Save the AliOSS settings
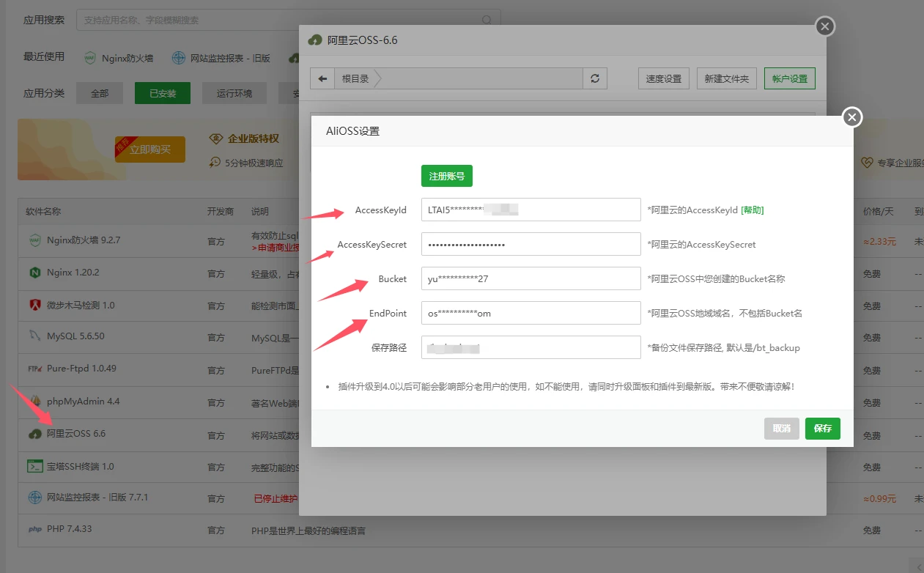 click(x=822, y=429)
